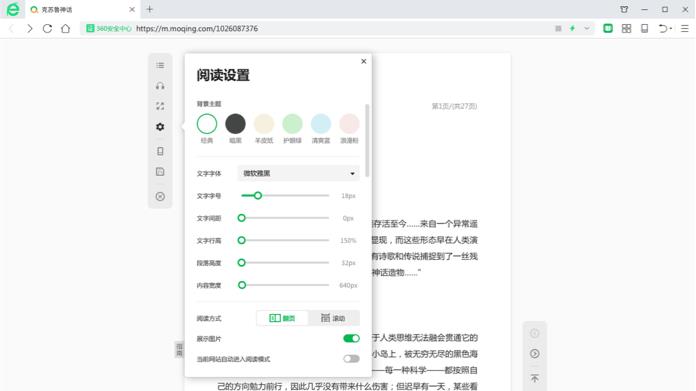Click the save icon in reader sidebar
Screen dimensions: 696x391
160,172
